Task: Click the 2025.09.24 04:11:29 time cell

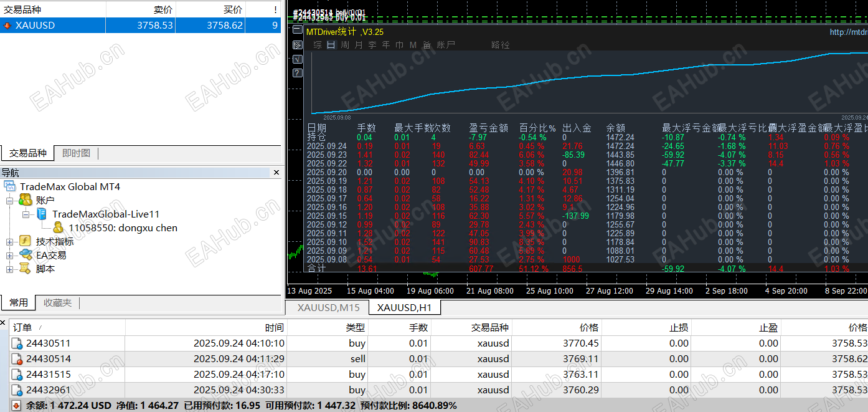Action: point(239,359)
